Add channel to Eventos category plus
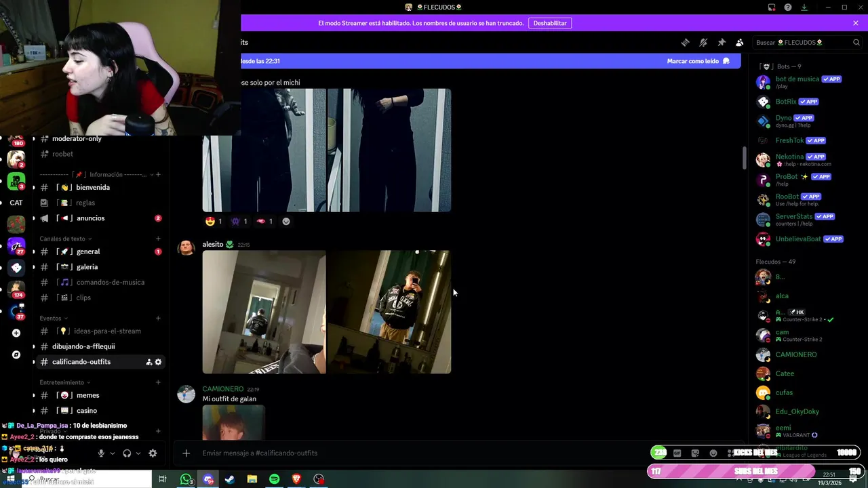This screenshot has width=868, height=488. pyautogui.click(x=158, y=318)
